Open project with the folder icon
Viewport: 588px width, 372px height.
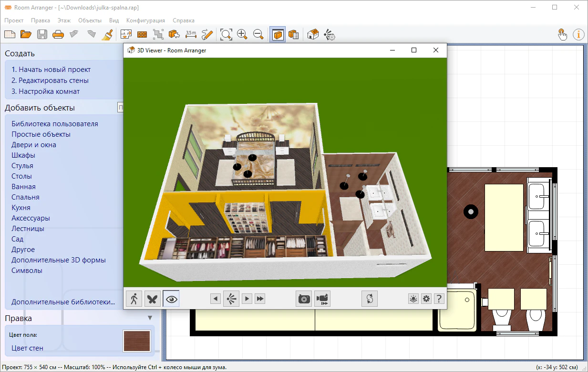(x=26, y=34)
